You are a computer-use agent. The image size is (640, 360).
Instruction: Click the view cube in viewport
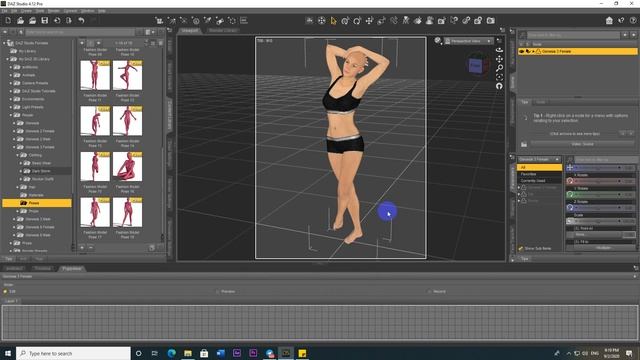[476, 65]
